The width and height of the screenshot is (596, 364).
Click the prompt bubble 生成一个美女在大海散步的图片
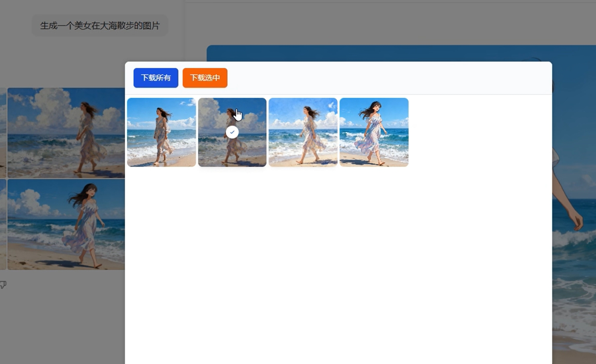pyautogui.click(x=100, y=26)
